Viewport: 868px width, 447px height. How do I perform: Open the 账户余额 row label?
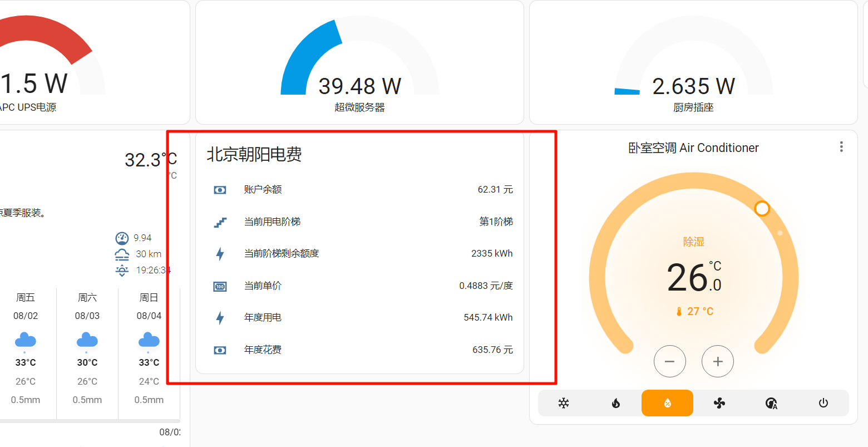263,189
